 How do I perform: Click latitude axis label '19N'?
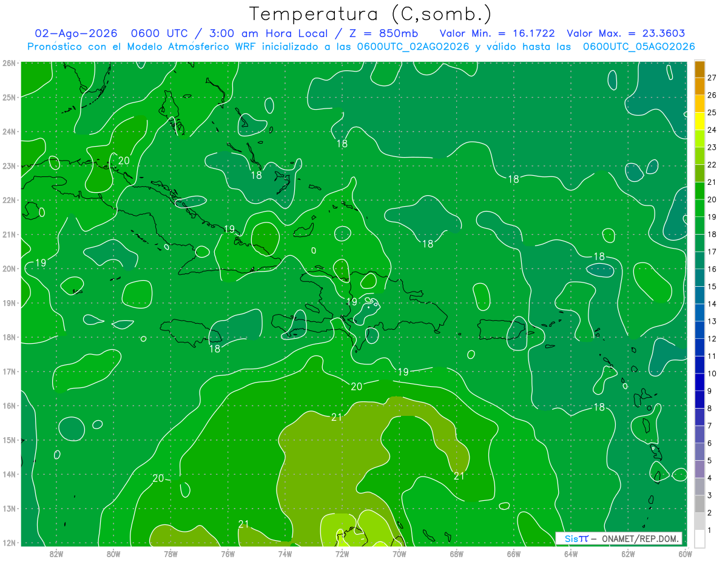tap(8, 303)
